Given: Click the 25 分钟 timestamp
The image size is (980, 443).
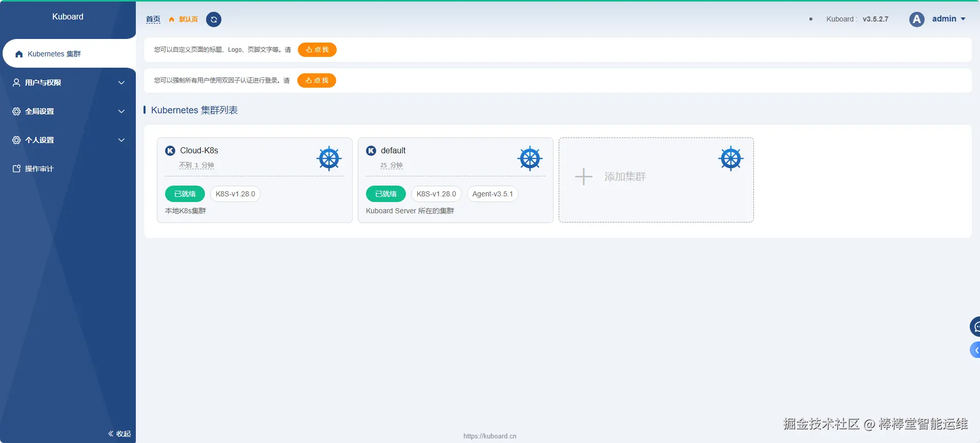Looking at the screenshot, I should click(392, 165).
